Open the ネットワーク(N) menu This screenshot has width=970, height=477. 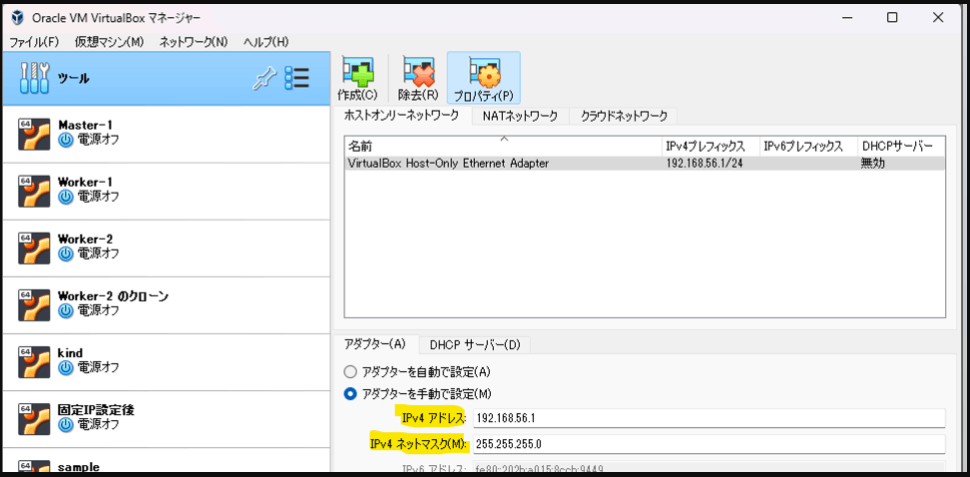click(x=194, y=42)
